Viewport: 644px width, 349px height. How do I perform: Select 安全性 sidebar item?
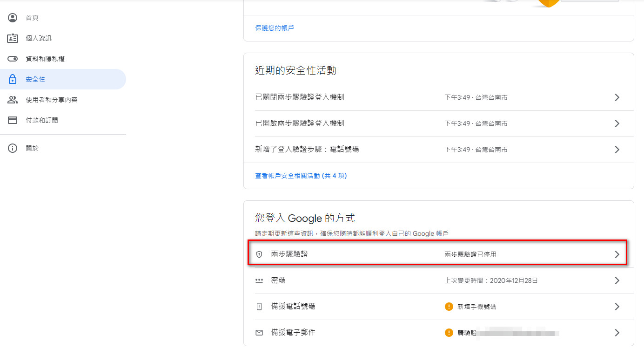point(63,79)
